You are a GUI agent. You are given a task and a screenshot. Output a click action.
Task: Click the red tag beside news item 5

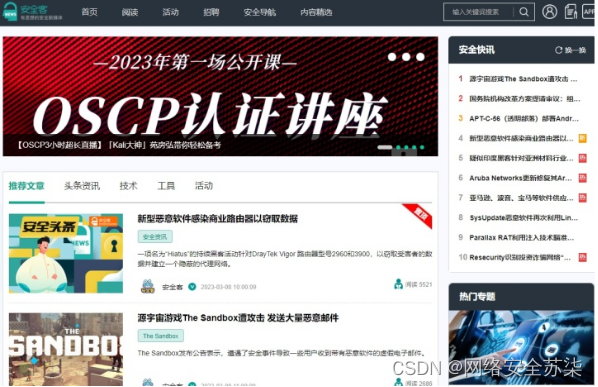[582, 158]
